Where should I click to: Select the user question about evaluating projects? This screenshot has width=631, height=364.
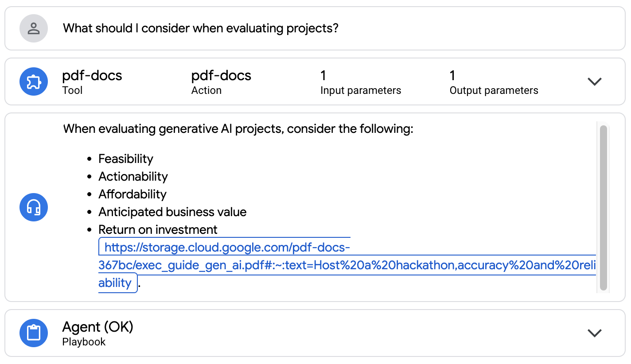(200, 28)
